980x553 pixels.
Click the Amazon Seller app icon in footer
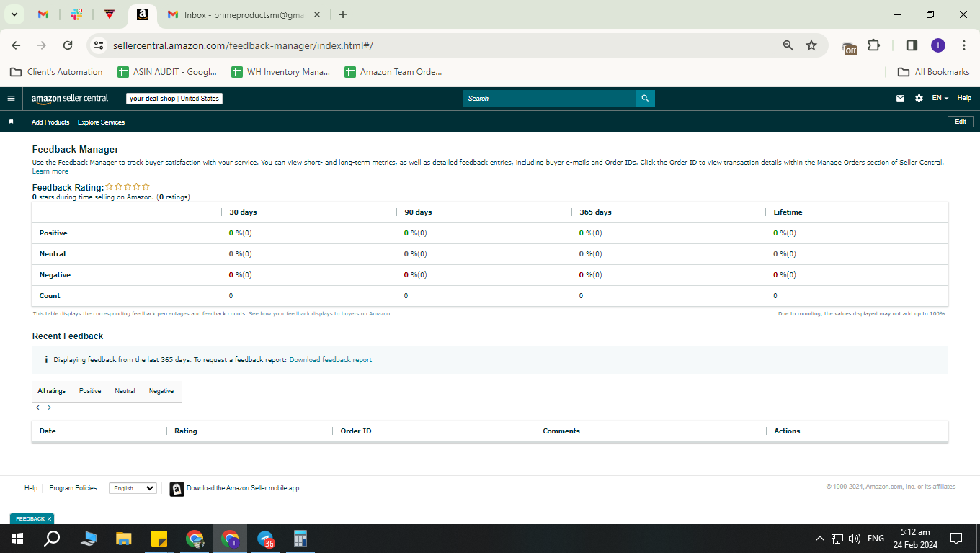click(x=177, y=489)
